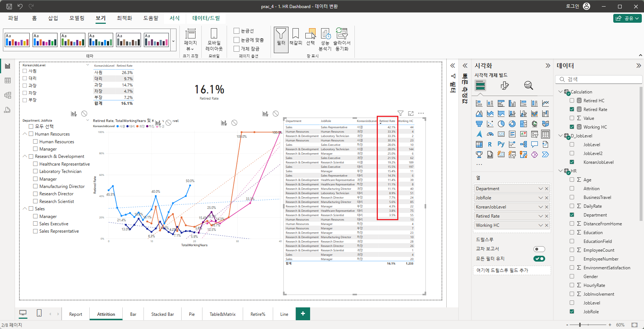This screenshot has width=644, height=329.
Task: Go to the Report page tab
Action: 76,314
